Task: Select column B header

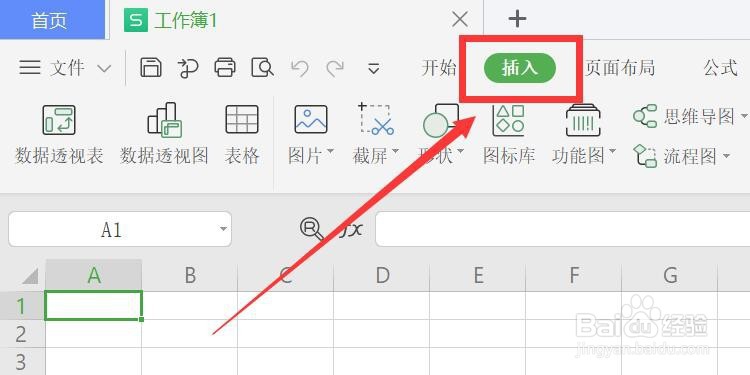Action: coord(190,275)
